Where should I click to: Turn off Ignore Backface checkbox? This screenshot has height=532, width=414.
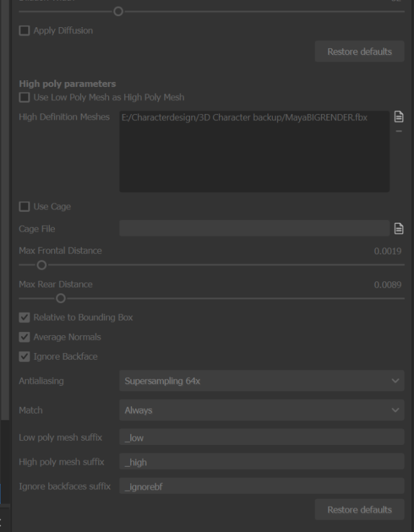coord(25,357)
